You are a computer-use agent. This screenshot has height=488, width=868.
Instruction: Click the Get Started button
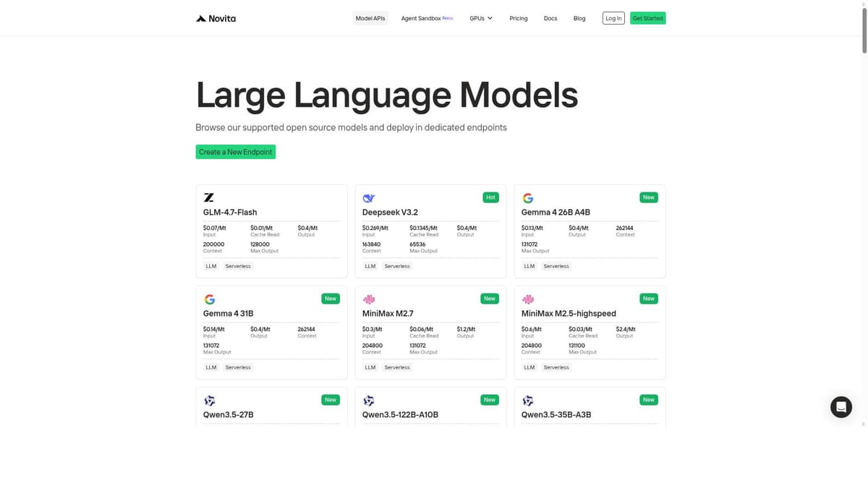pyautogui.click(x=647, y=18)
